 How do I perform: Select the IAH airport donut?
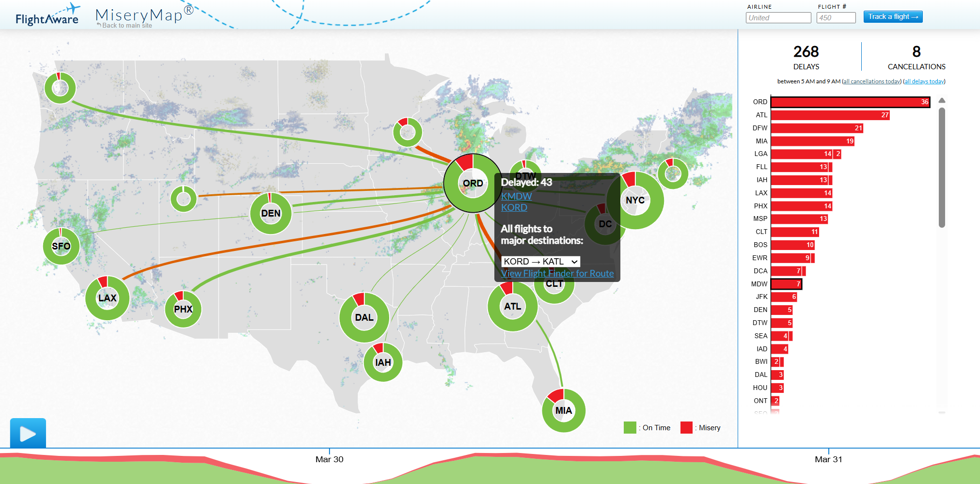[383, 362]
